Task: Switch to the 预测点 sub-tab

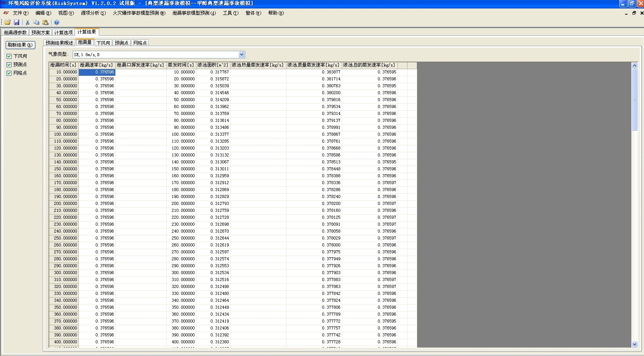Action: [x=121, y=43]
